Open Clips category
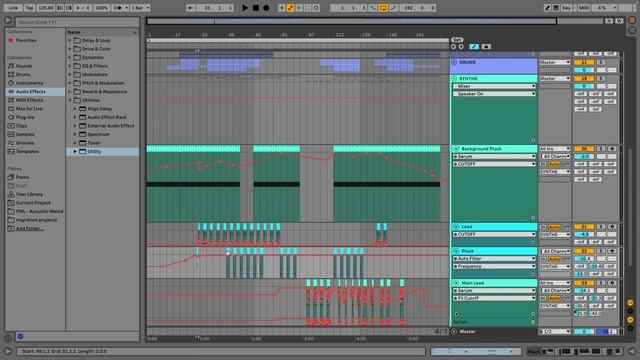Screen dimensions: 640x360 (21, 126)
